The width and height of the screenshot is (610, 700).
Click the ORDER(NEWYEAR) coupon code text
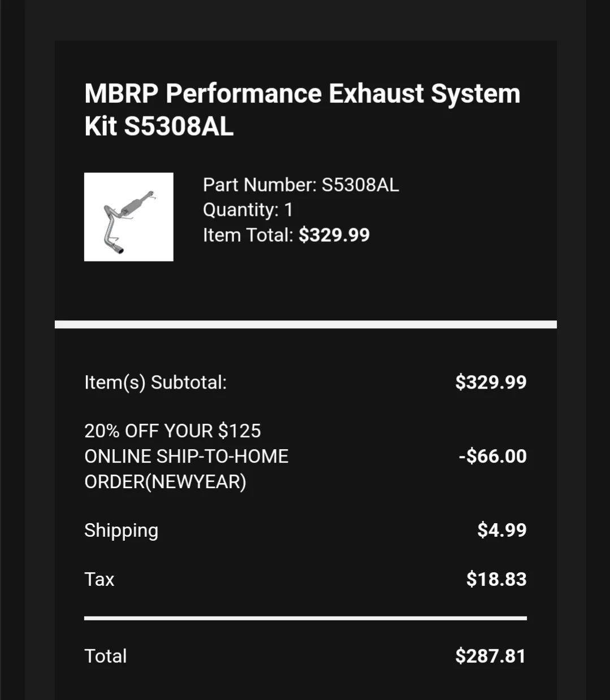165,482
